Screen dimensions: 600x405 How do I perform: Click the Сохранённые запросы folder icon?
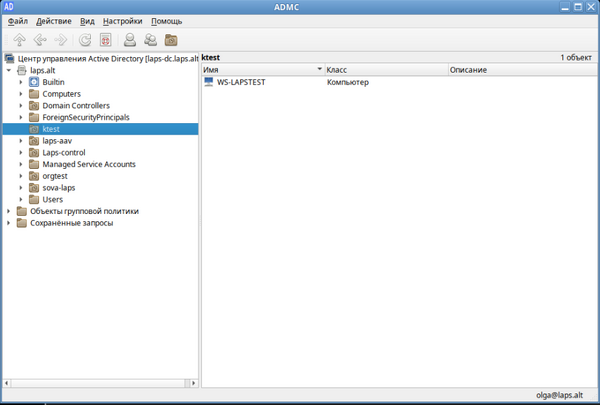pyautogui.click(x=22, y=223)
